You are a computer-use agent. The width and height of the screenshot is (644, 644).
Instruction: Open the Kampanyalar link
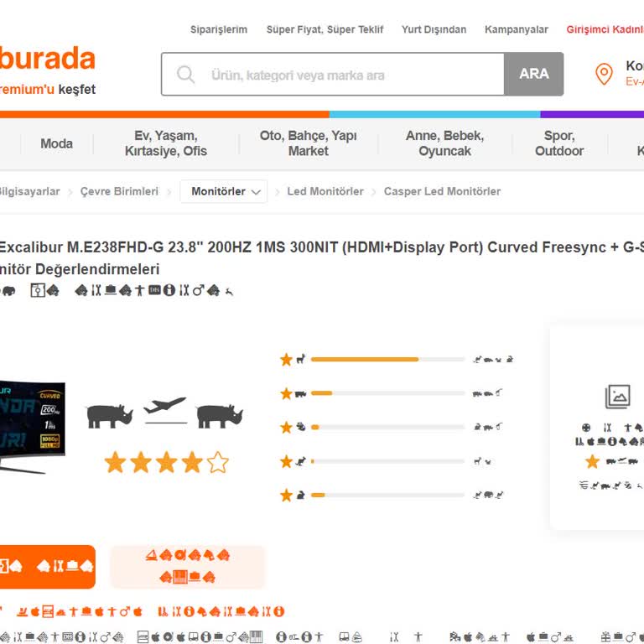click(x=517, y=29)
